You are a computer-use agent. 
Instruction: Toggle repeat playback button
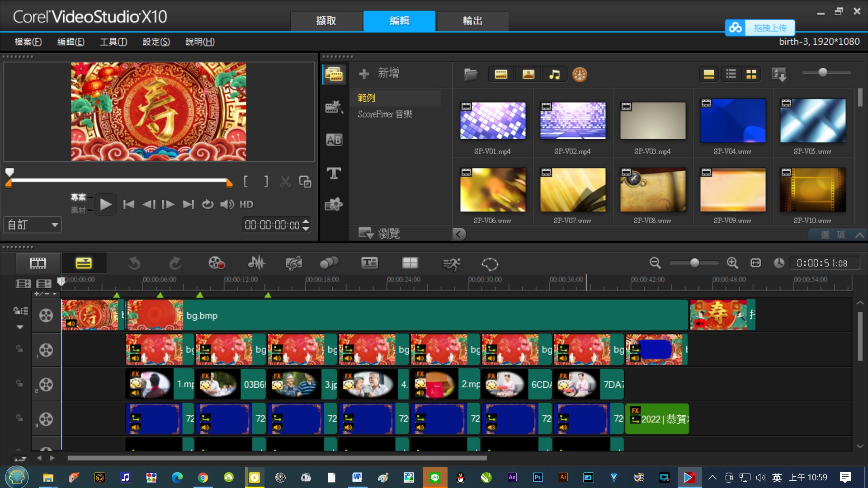click(x=208, y=204)
